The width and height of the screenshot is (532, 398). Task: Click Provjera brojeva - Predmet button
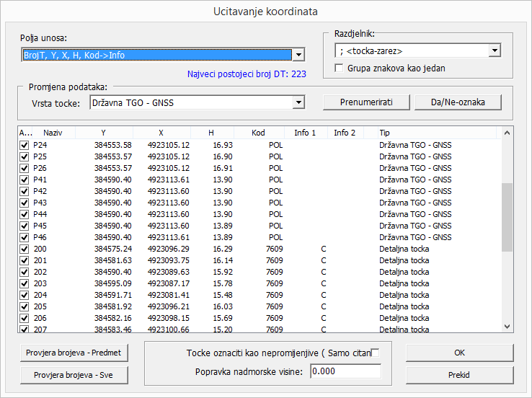74,353
